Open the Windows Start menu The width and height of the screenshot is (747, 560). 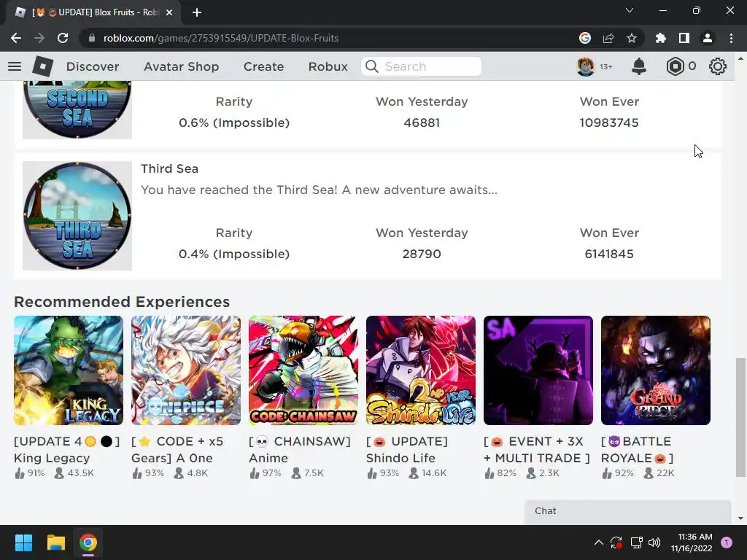tap(23, 542)
